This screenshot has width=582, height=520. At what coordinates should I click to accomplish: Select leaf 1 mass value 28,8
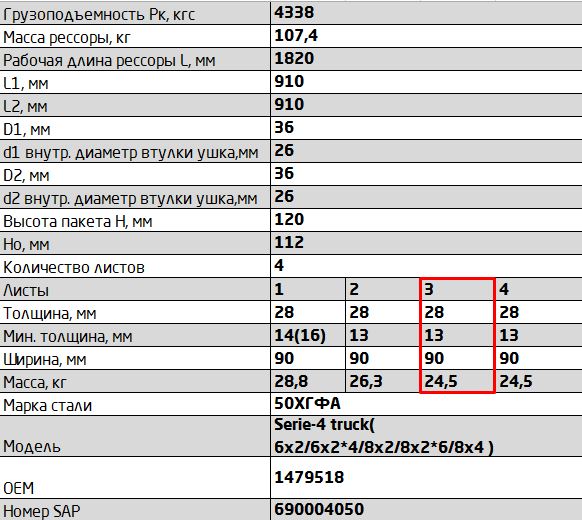point(308,381)
